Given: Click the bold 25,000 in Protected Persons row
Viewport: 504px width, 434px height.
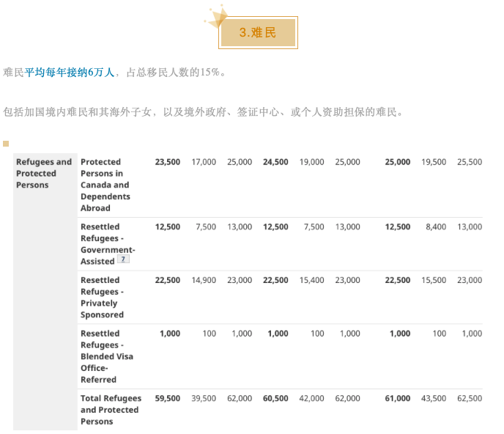Looking at the screenshot, I should click(398, 162).
